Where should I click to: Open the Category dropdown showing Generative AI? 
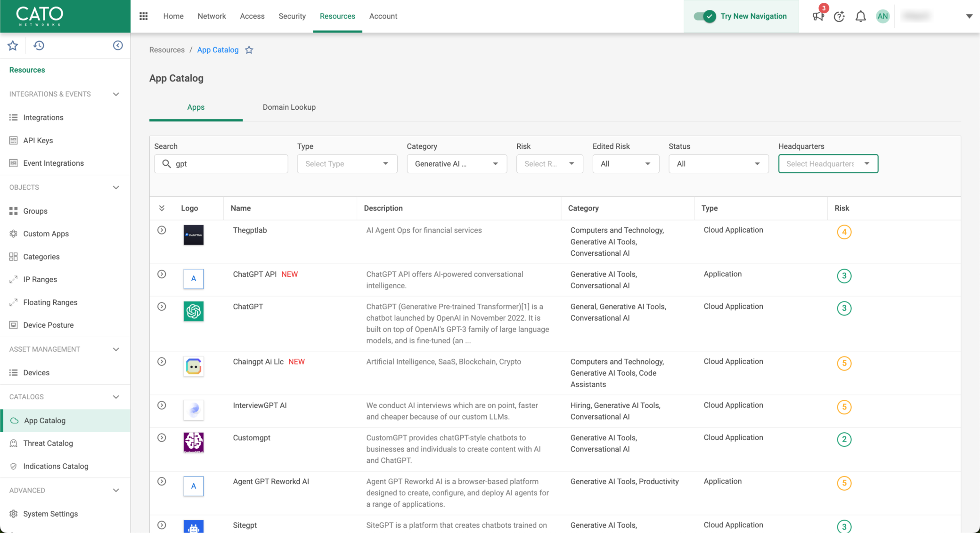click(457, 164)
